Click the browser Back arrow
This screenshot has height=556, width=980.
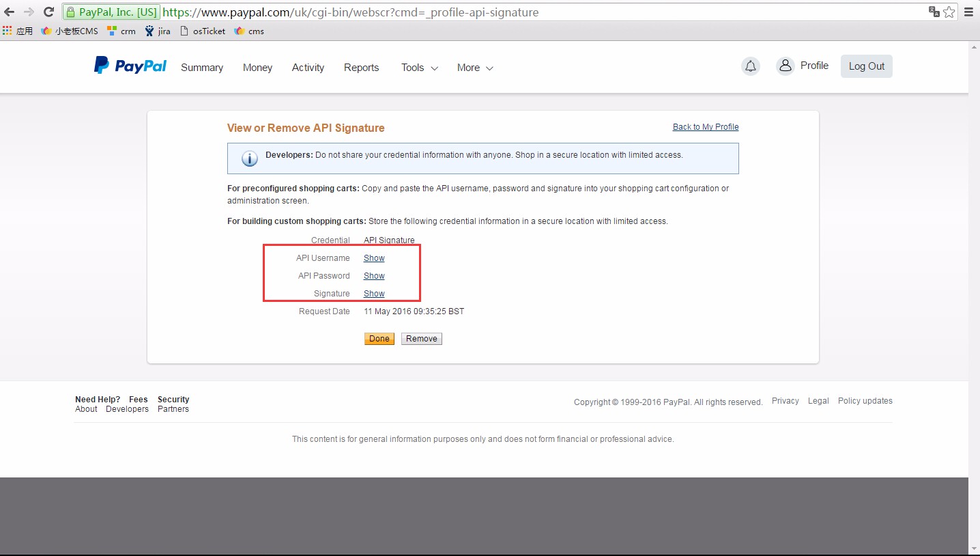(x=10, y=12)
